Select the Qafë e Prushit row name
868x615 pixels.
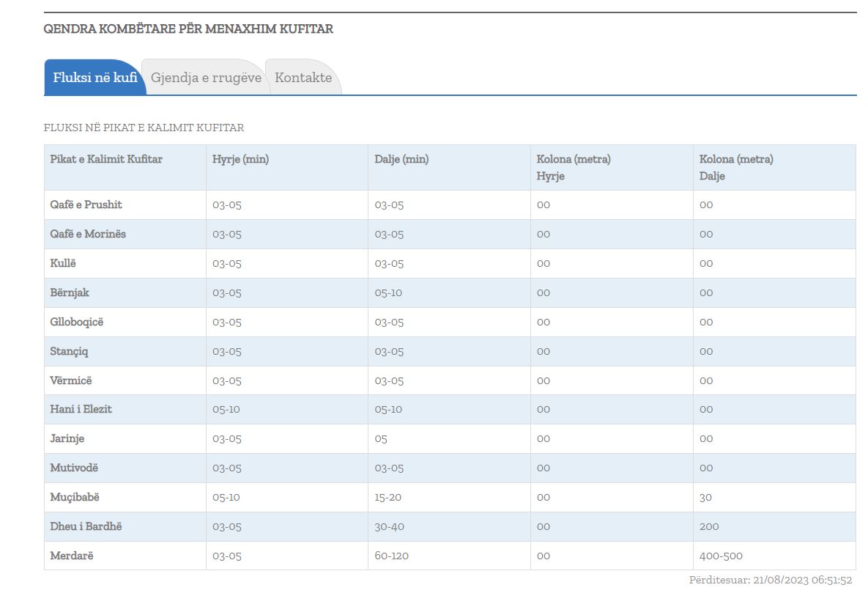[x=86, y=205]
